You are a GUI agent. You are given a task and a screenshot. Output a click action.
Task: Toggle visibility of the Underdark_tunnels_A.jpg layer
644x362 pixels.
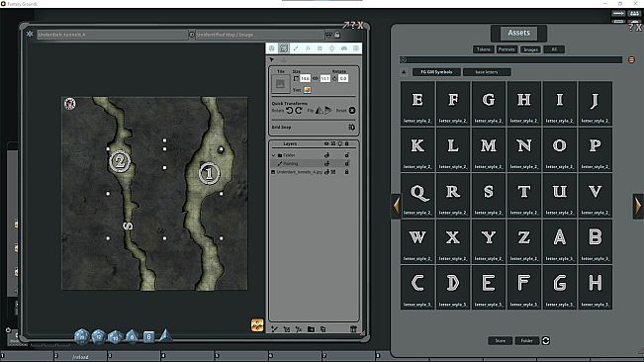pyautogui.click(x=326, y=172)
